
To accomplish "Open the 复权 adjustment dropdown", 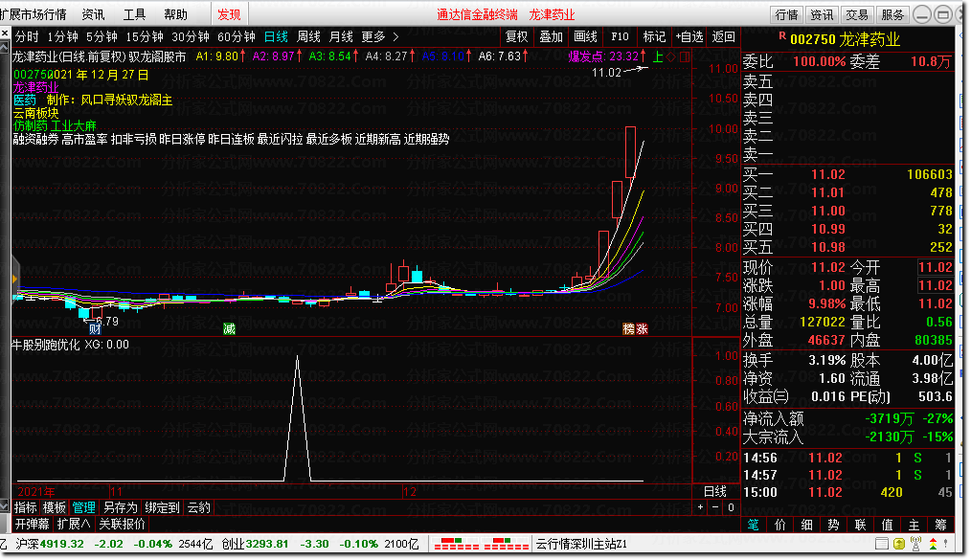I will tap(516, 37).
